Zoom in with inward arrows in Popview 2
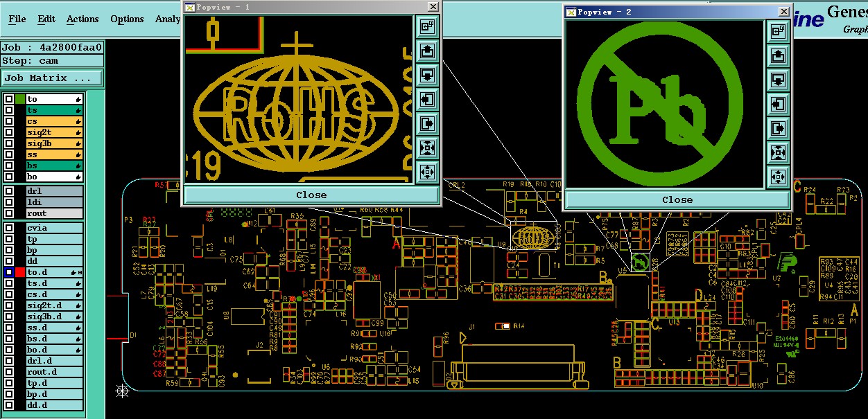 pyautogui.click(x=779, y=152)
